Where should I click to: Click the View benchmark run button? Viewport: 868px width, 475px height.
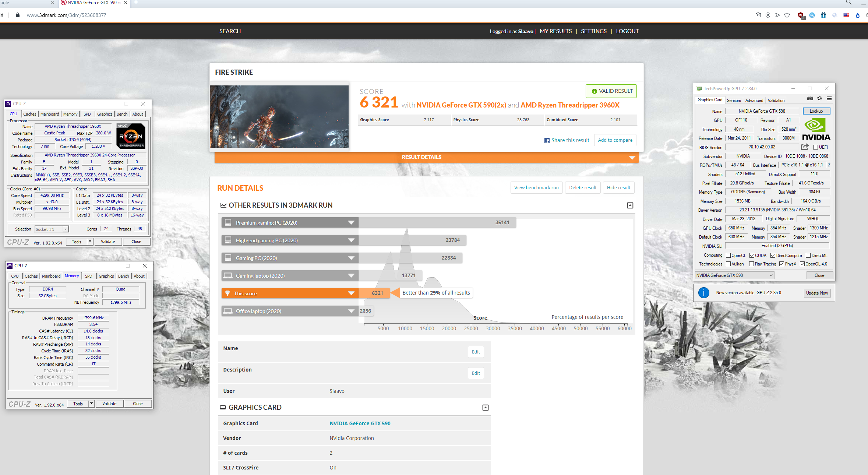[536, 188]
